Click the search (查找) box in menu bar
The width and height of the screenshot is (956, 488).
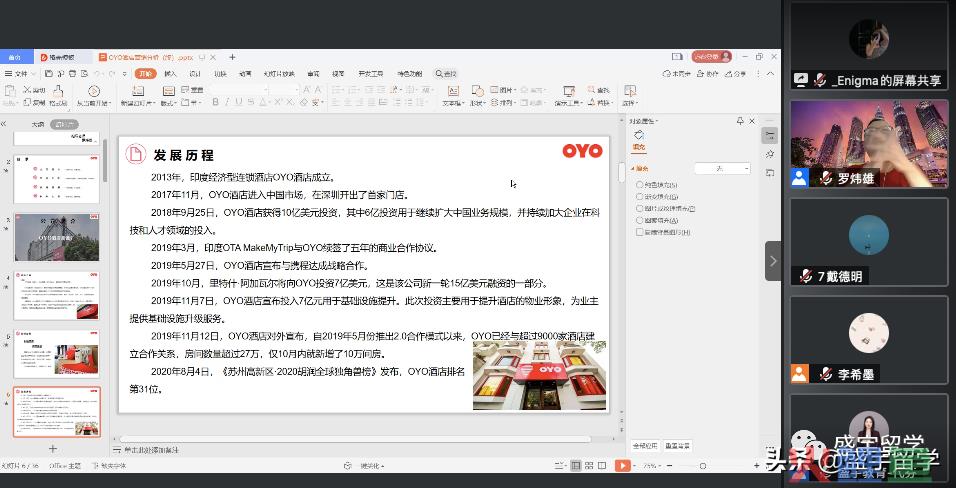tap(446, 74)
